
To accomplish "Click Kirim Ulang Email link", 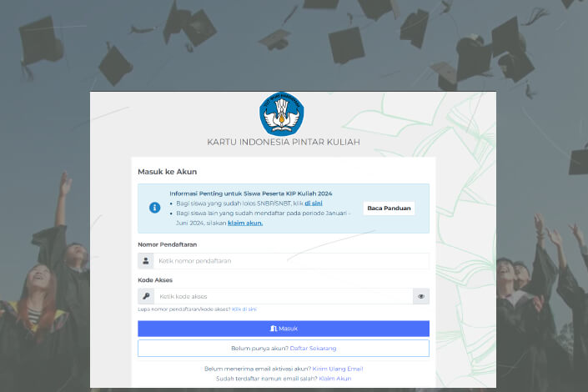I will [338, 369].
